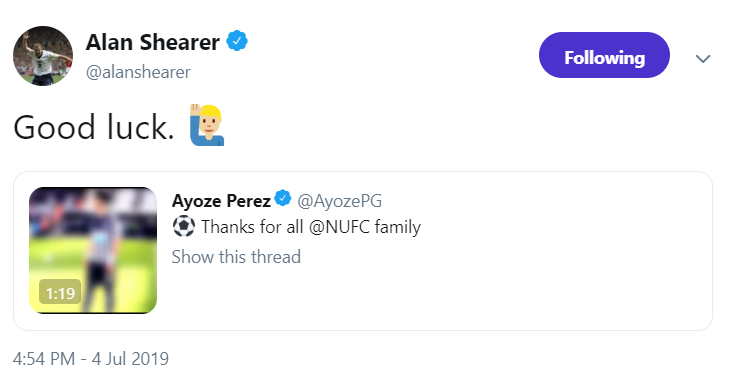Open Alan Shearer's profile picture
The width and height of the screenshot is (743, 372).
[x=43, y=56]
